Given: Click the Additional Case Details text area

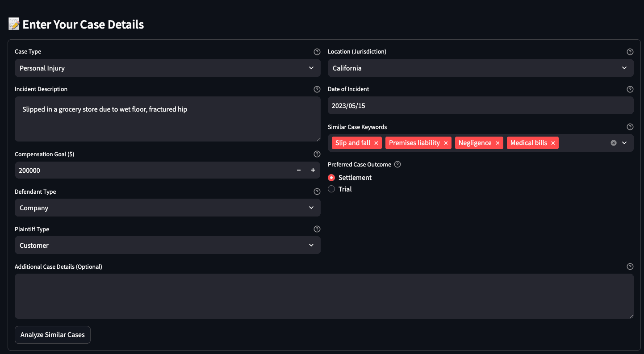Looking at the screenshot, I should [324, 296].
